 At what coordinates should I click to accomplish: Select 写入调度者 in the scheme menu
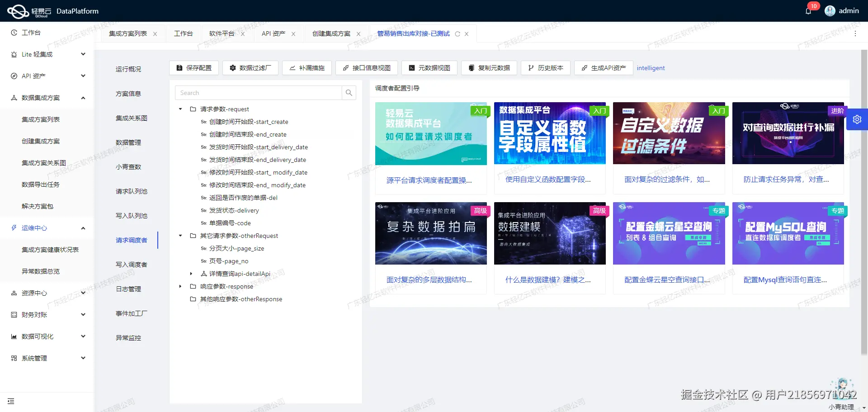pos(132,265)
